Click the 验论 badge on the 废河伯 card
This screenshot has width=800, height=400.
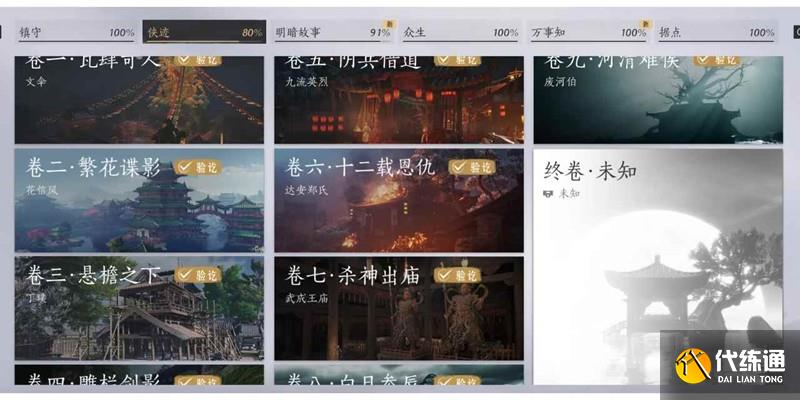[x=717, y=60]
